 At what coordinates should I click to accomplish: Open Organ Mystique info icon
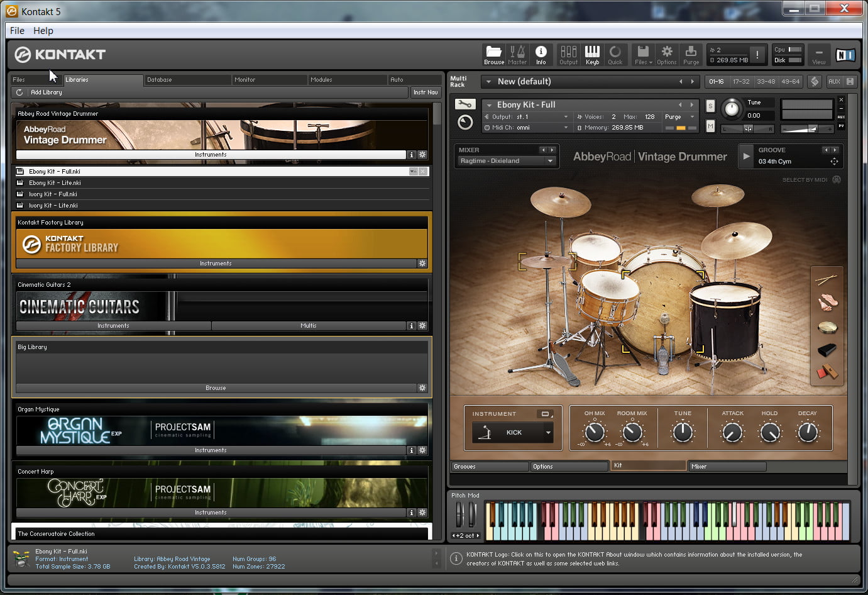coord(412,450)
